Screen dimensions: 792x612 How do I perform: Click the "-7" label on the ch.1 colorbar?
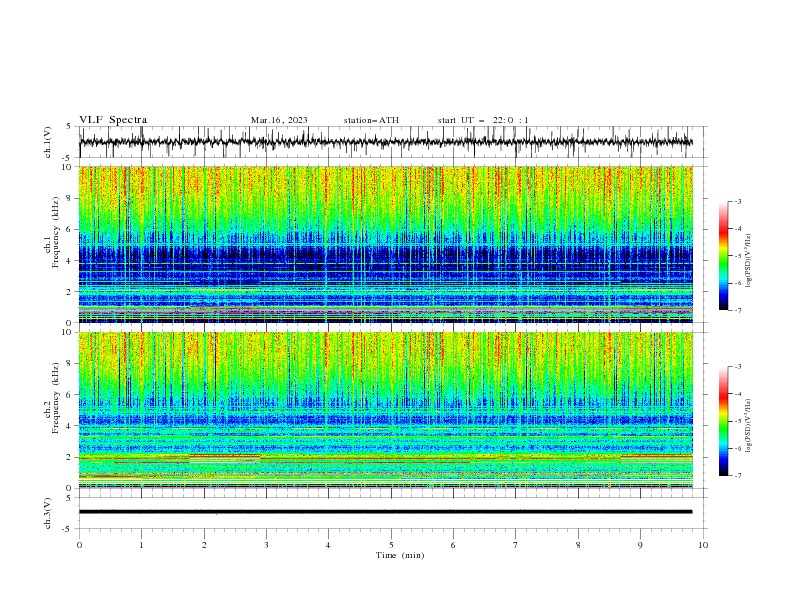coord(738,310)
